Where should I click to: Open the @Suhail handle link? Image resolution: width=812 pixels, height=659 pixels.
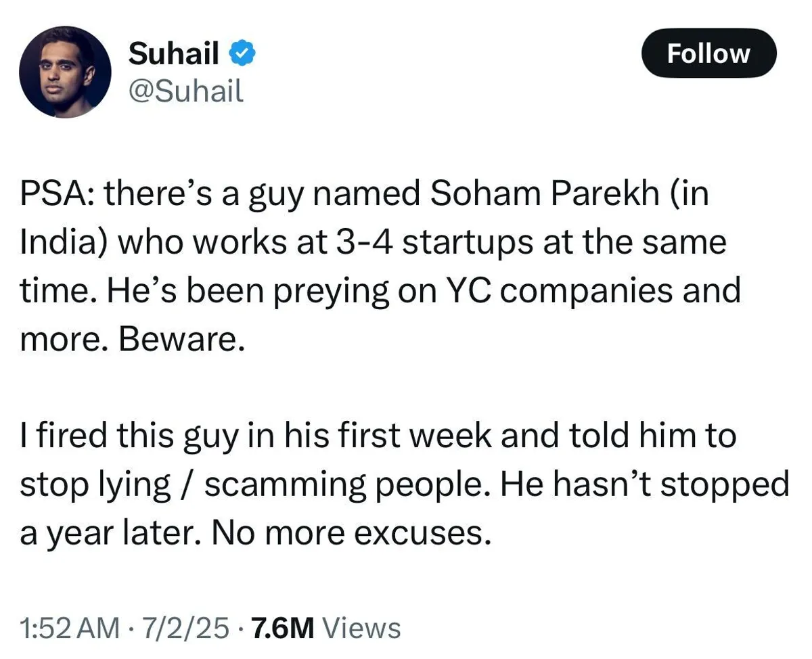[185, 91]
